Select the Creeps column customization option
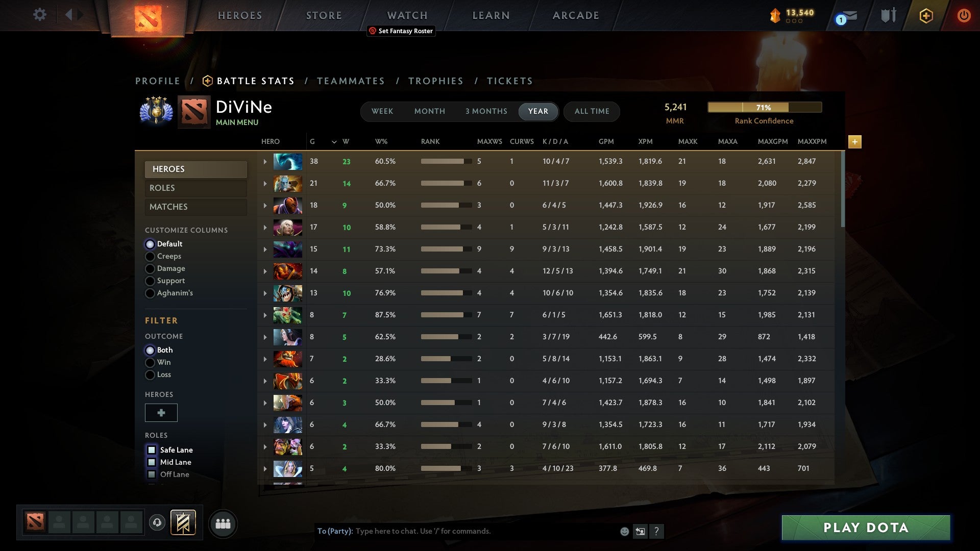Image resolution: width=980 pixels, height=551 pixels. click(x=150, y=256)
